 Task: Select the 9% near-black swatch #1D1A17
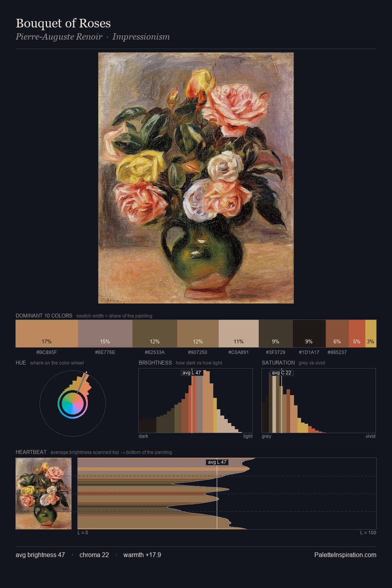click(309, 334)
